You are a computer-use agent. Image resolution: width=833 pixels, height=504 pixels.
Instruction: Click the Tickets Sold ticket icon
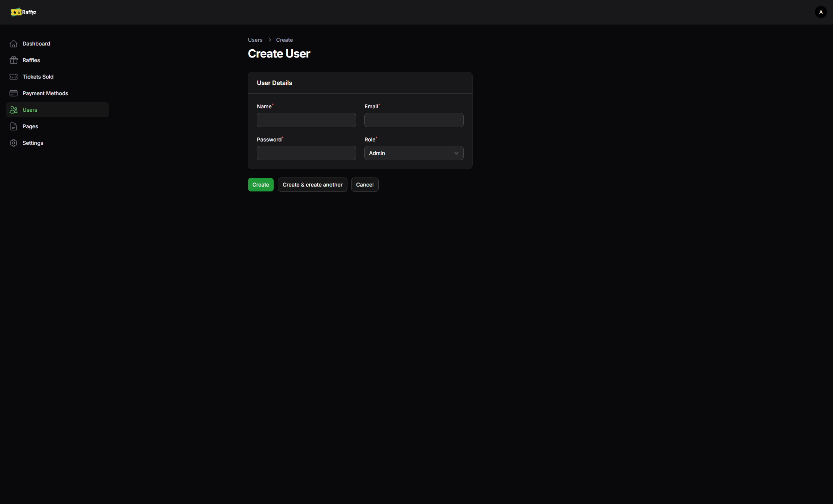(14, 77)
